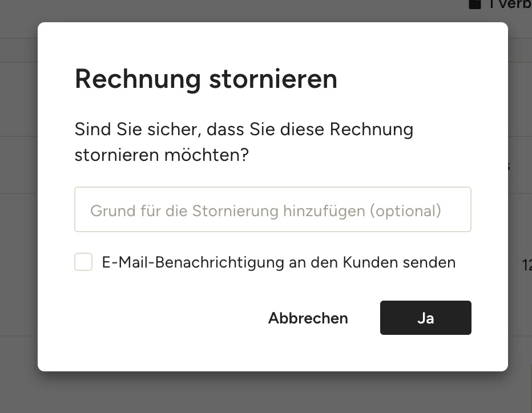This screenshot has height=413, width=532.
Task: Click the "E-Mail-Benachrichtigung an den Kunden senden" label
Action: (279, 262)
